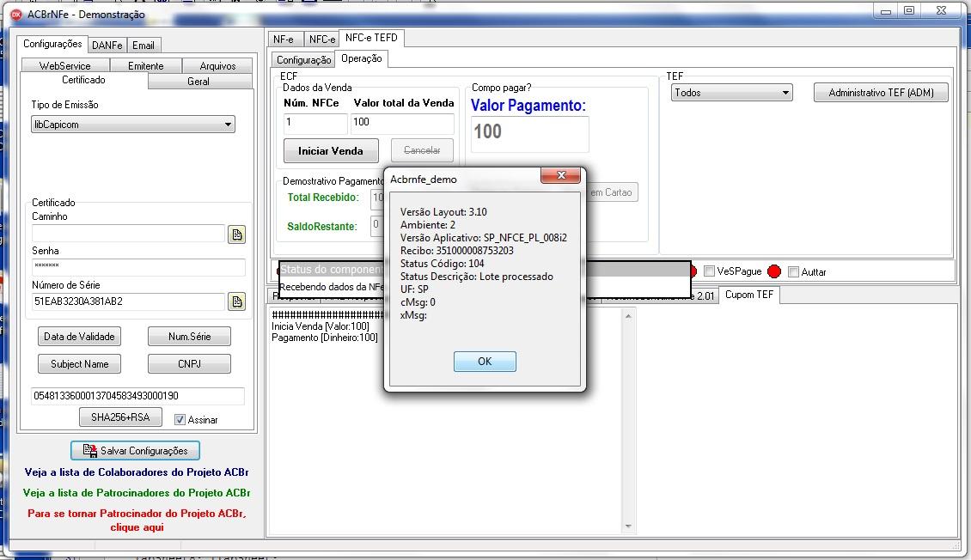Click the em Cartao button
This screenshot has height=560, width=971.
pos(611,192)
